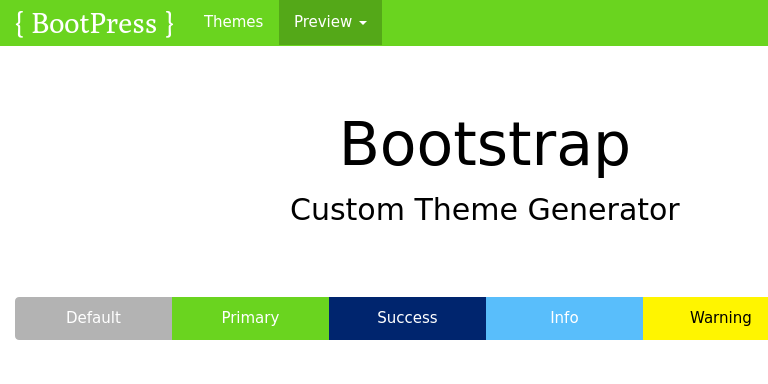Click the { BootPress } brand logo
This screenshot has width=768, height=384.
click(x=94, y=23)
